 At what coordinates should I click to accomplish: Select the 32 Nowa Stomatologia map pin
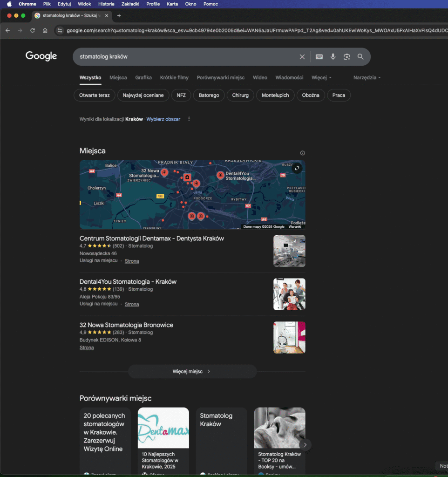(164, 173)
